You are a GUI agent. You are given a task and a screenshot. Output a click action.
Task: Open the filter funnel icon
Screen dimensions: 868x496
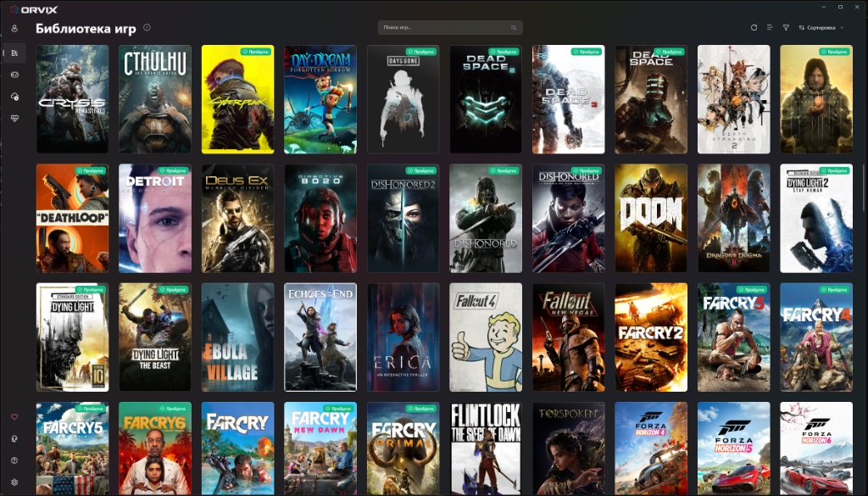(786, 28)
